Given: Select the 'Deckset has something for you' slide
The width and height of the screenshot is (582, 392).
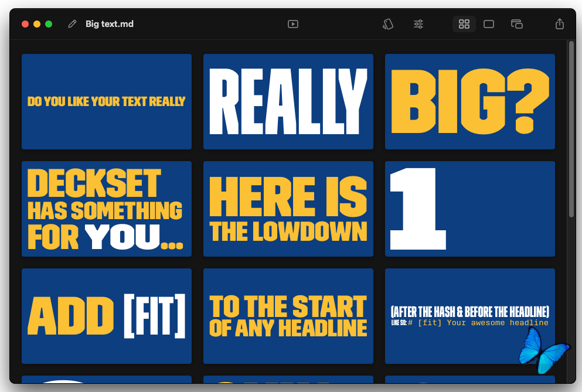Looking at the screenshot, I should pyautogui.click(x=107, y=209).
